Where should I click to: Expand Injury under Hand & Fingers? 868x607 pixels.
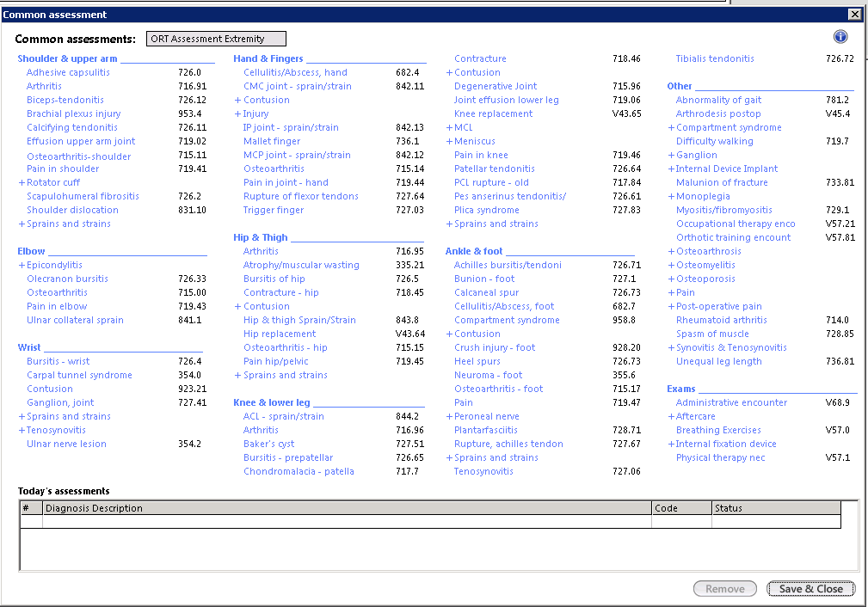(x=251, y=113)
